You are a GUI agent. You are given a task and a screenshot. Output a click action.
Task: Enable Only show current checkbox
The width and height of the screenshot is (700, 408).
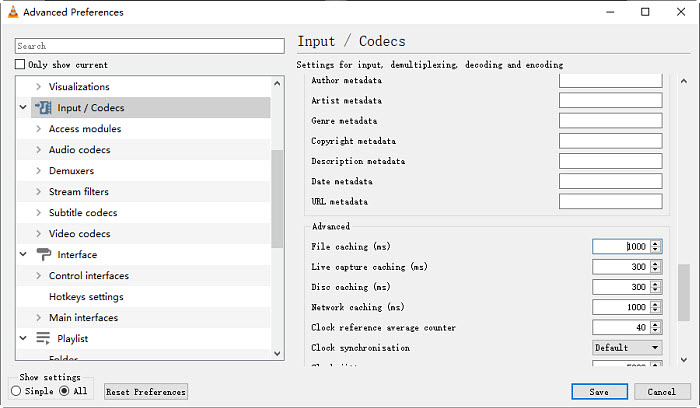pos(20,65)
